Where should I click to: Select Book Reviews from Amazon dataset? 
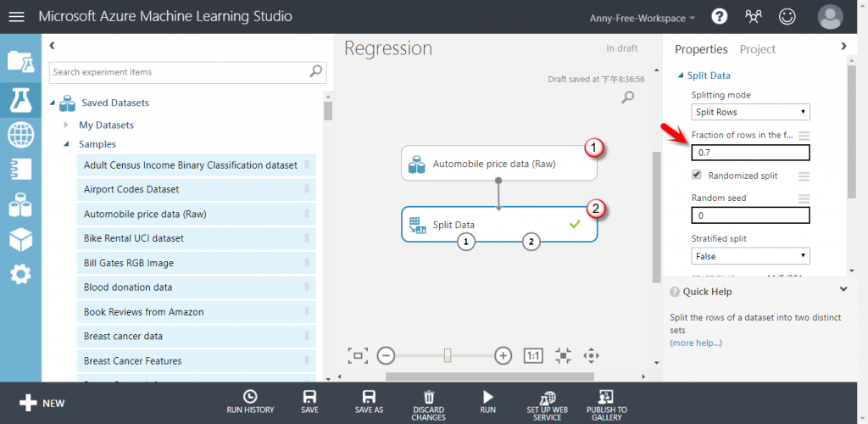[x=197, y=311]
